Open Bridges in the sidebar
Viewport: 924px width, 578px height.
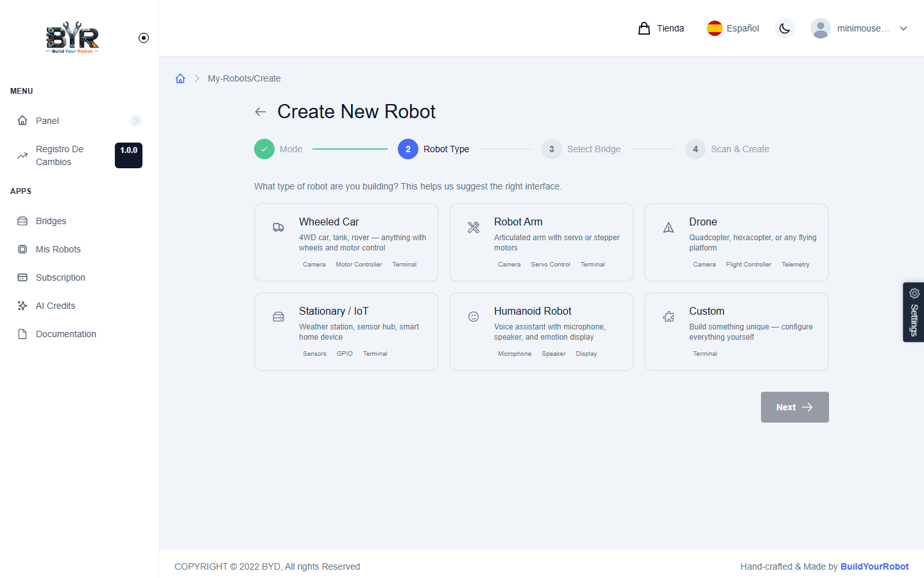point(80,221)
